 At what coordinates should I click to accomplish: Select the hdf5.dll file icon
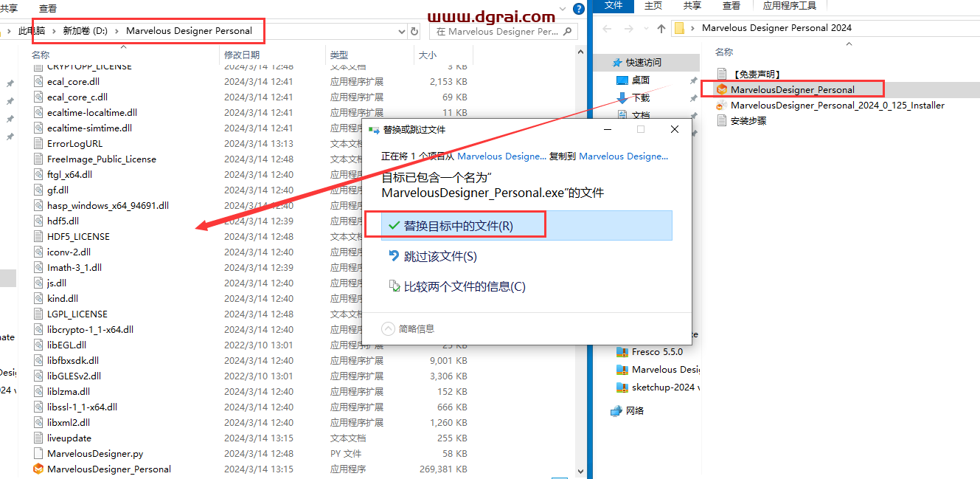tap(38, 221)
